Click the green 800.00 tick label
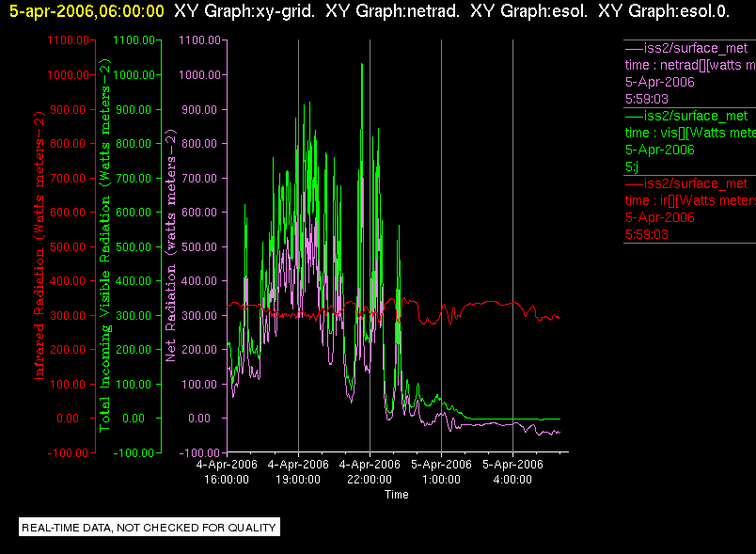 point(134,143)
